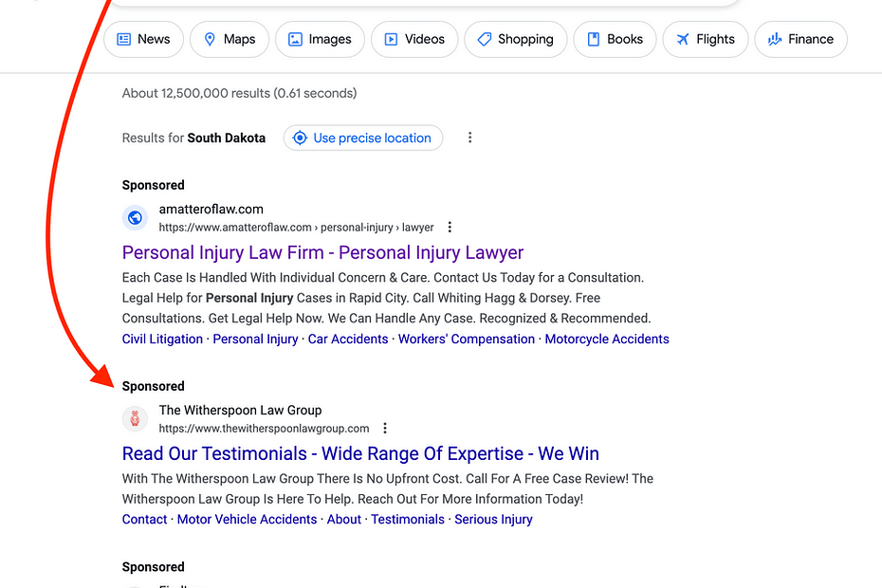Open the Serious Injury sitelink
The height and width of the screenshot is (588, 882).
point(493,520)
